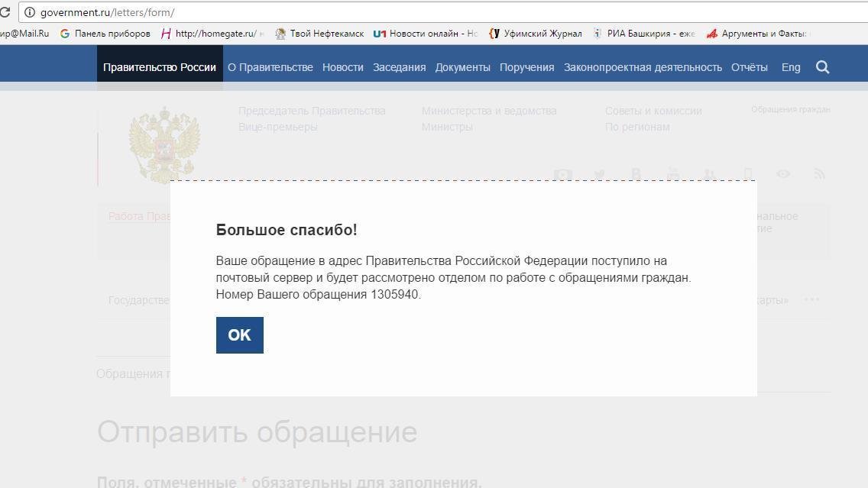Image resolution: width=868 pixels, height=488 pixels.
Task: Open the Министерства и ведомства link
Action: pyautogui.click(x=489, y=111)
